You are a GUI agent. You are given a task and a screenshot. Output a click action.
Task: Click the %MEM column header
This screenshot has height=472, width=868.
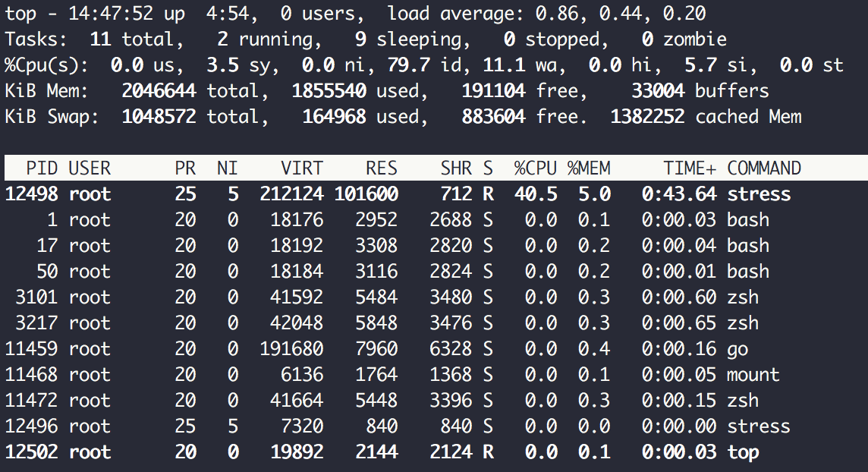[x=589, y=168]
